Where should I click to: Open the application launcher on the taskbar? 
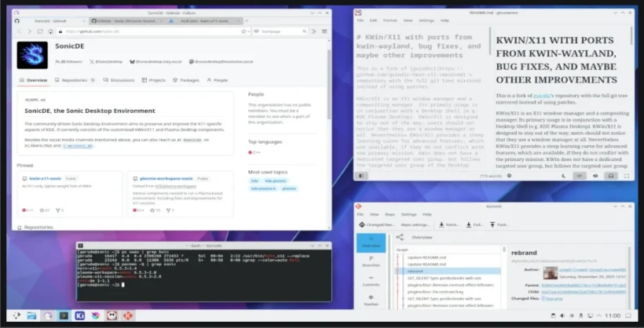coord(16,315)
